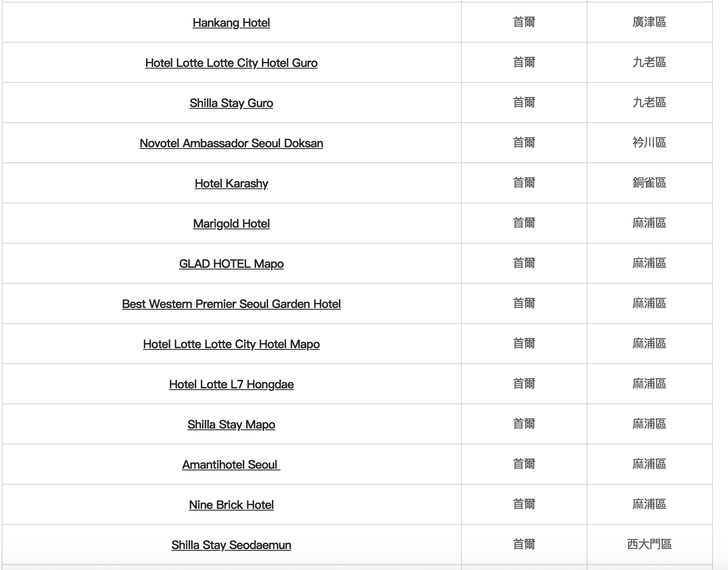Open the Shilla Stay Mapo link
Image resolution: width=728 pixels, height=570 pixels.
[231, 424]
